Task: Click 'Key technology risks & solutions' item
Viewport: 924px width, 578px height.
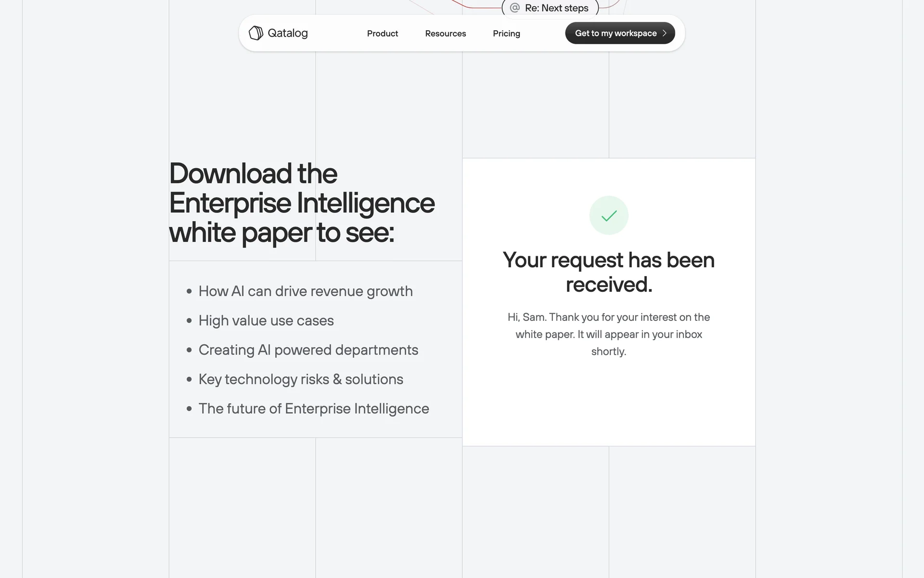Action: click(x=301, y=380)
